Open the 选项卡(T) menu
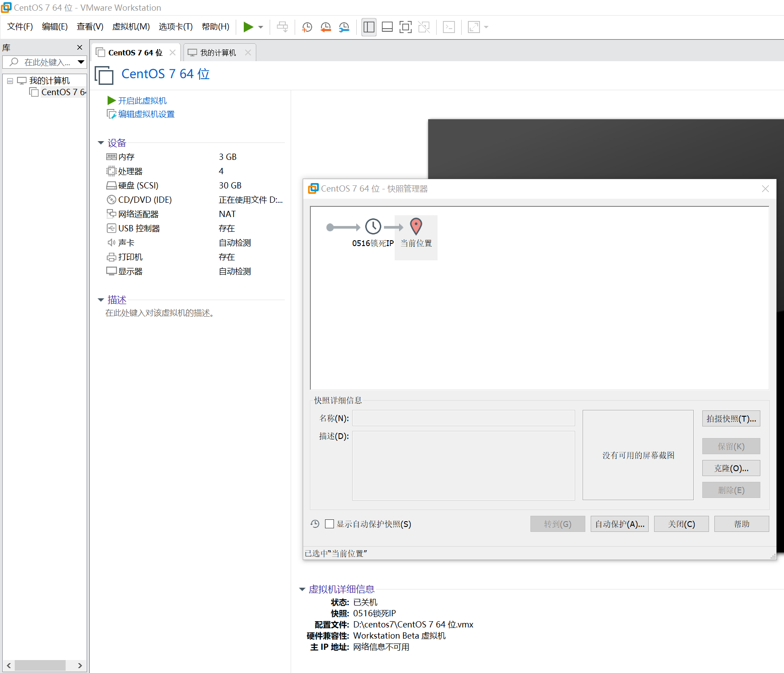This screenshot has height=673, width=784. [x=176, y=27]
